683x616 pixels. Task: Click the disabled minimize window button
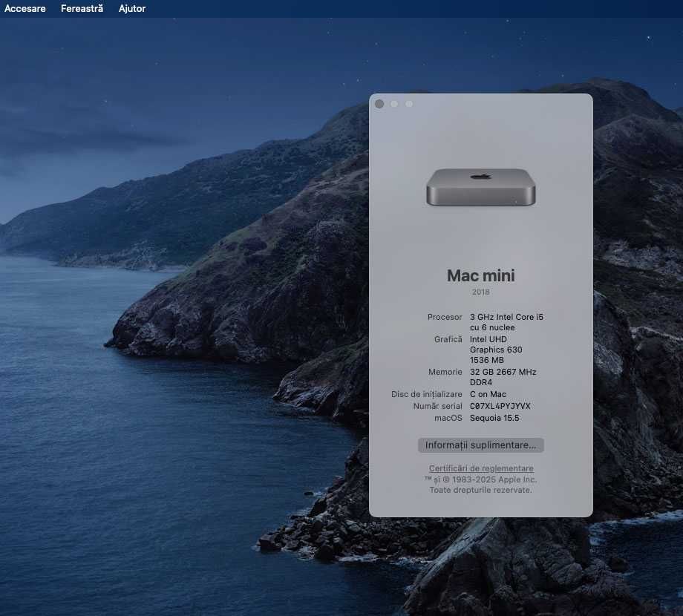(x=394, y=104)
